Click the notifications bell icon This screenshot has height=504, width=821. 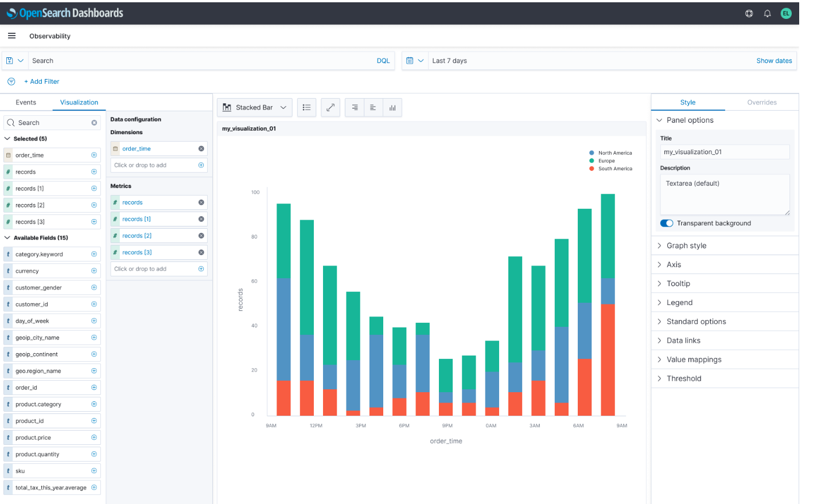pyautogui.click(x=767, y=13)
